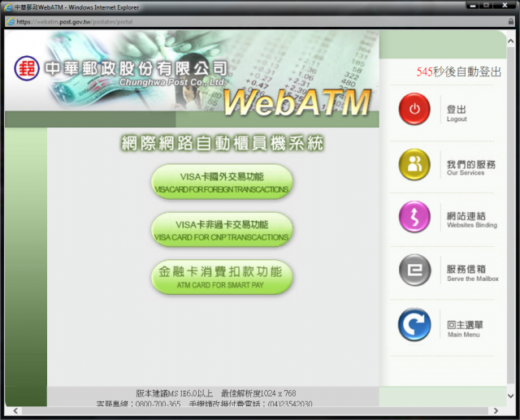Viewport: 520px width, 420px height.
Task: Click the Chunghwa Post logo emblem
Action: click(x=27, y=68)
